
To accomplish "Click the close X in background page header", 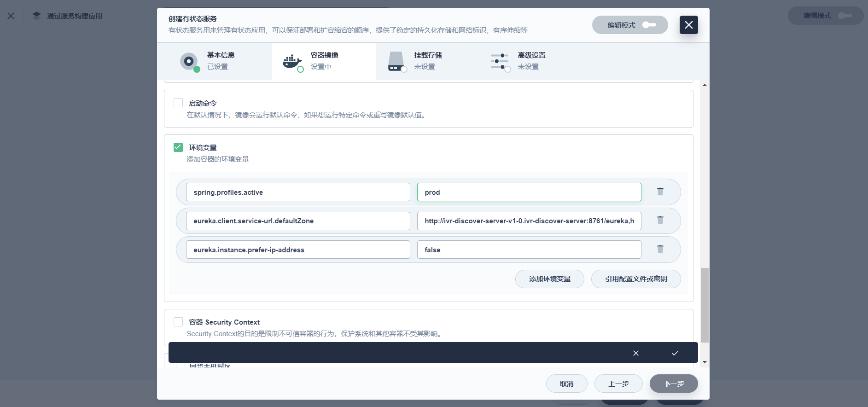I will (x=11, y=16).
